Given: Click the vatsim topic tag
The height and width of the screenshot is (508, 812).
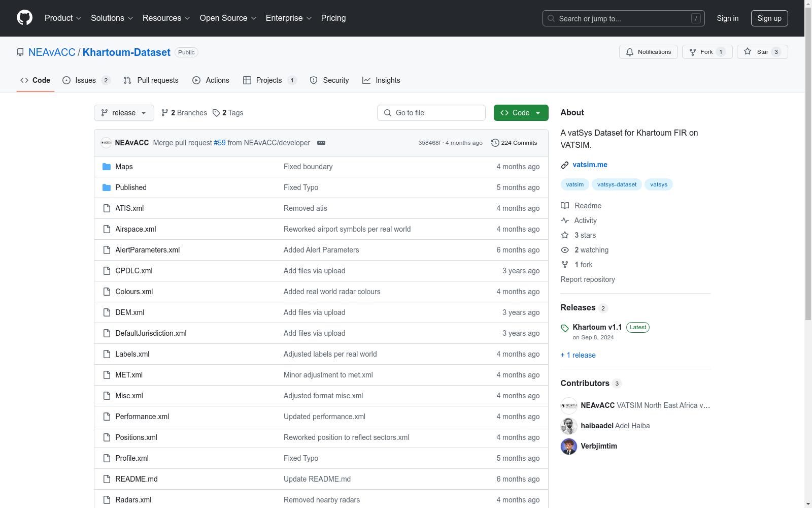Looking at the screenshot, I should pyautogui.click(x=575, y=184).
